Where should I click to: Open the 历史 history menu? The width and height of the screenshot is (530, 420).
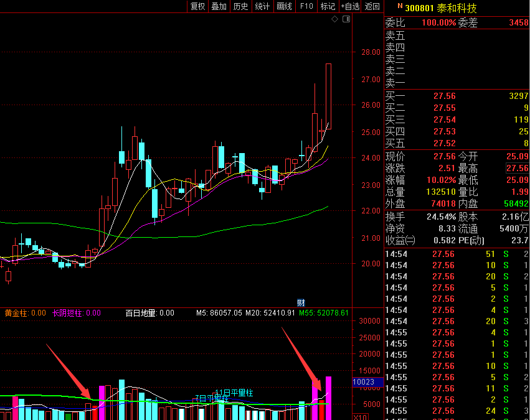[x=240, y=6]
